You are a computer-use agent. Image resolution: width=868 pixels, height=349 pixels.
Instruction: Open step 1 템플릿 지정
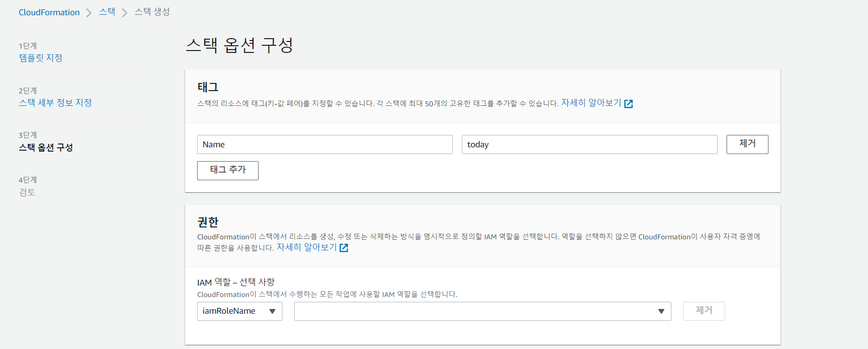[41, 58]
